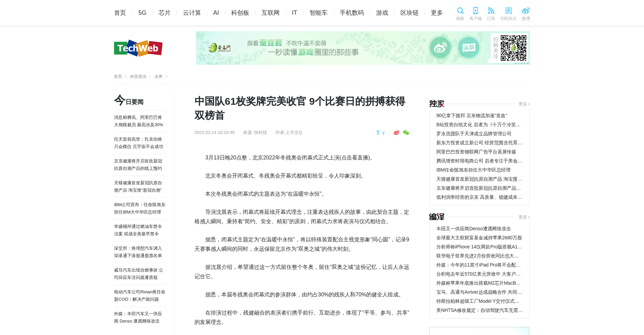Viewport: 644px width, 335px height.
Task: Expand 更多 in 编译 section
Action: coord(524,217)
